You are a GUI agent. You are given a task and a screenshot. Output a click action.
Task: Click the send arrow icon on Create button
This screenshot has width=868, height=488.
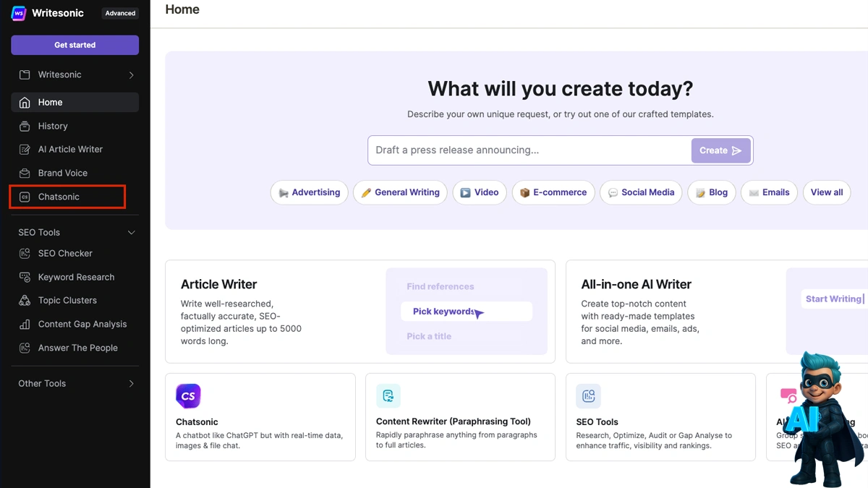click(736, 150)
